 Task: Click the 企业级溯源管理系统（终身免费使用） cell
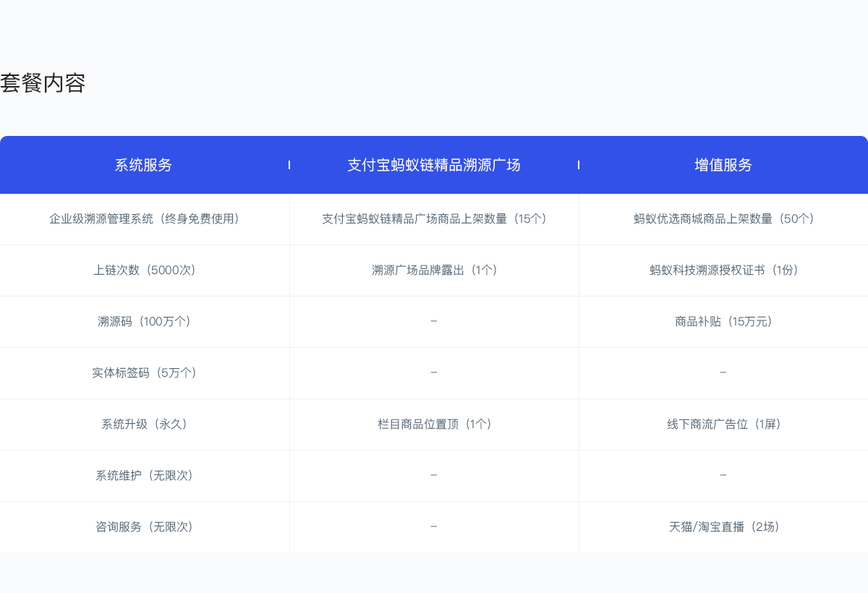pos(145,219)
